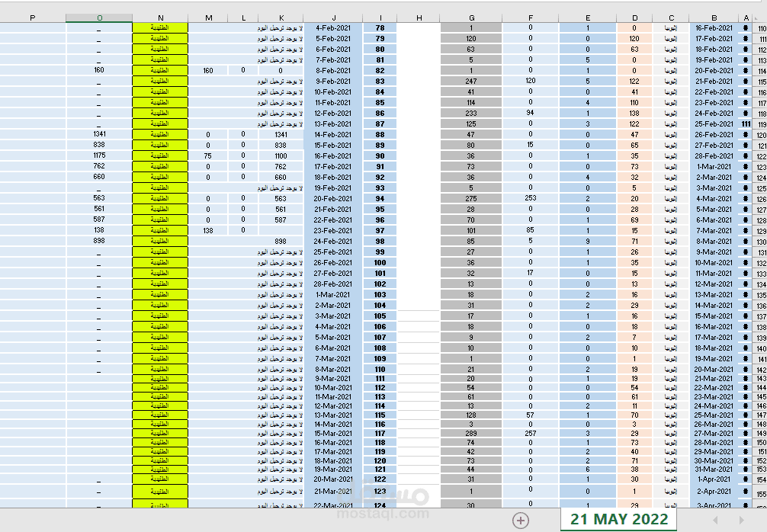Image resolution: width=767 pixels, height=532 pixels.
Task: Select row 142 header
Action: click(x=760, y=370)
